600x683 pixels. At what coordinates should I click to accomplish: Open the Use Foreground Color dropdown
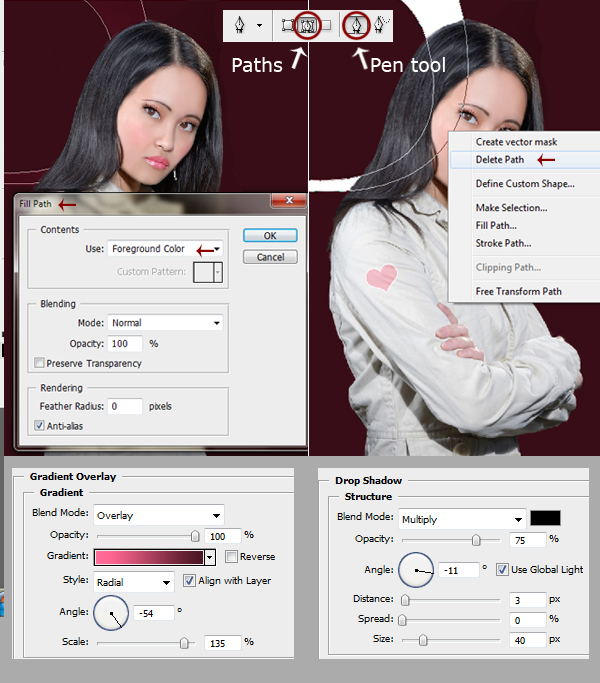[165, 249]
